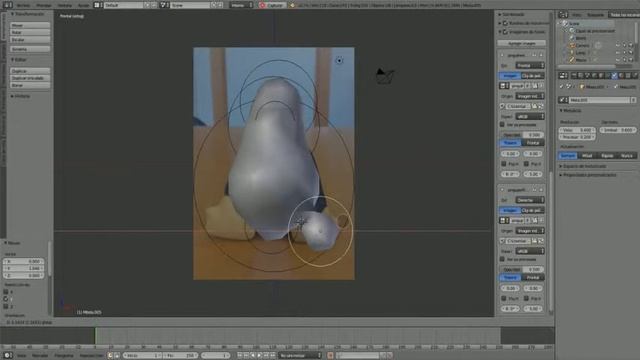Viewport: 640px width, 360px height.
Task: Click the Borrar button
Action: 30,85
